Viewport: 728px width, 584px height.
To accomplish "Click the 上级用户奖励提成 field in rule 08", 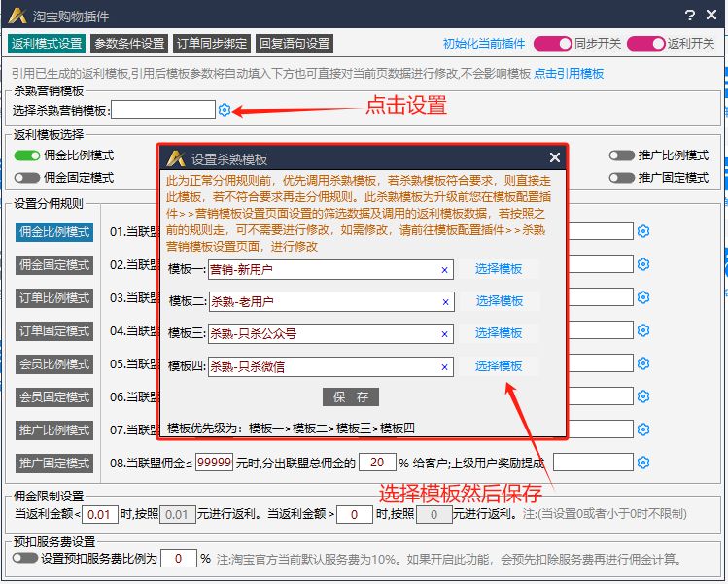I will coord(593,463).
